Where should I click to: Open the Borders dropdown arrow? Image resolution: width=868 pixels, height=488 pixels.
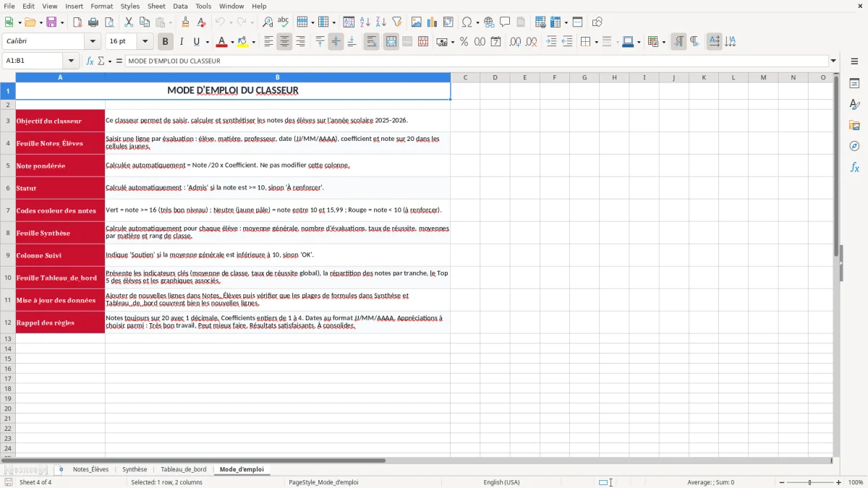tap(596, 42)
